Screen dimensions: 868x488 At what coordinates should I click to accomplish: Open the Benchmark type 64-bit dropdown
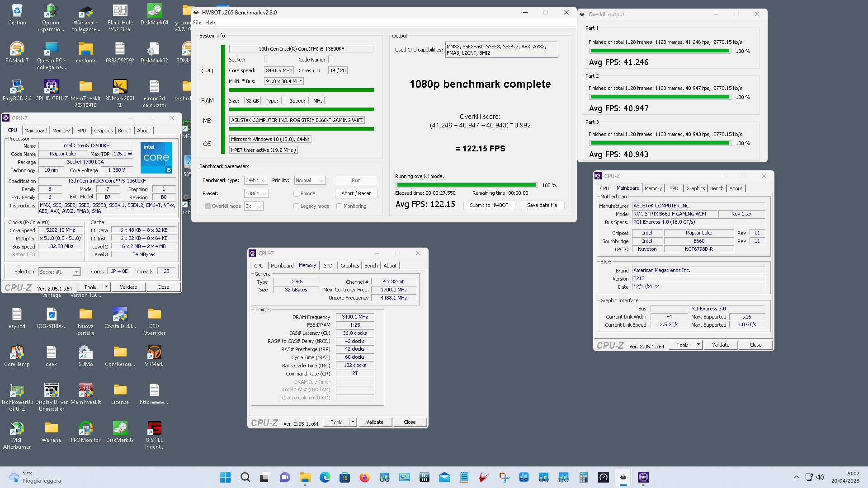coord(255,180)
